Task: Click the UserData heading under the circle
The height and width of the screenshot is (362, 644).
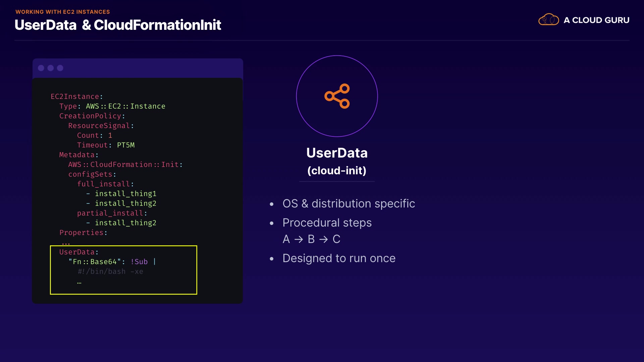Action: coord(337,153)
